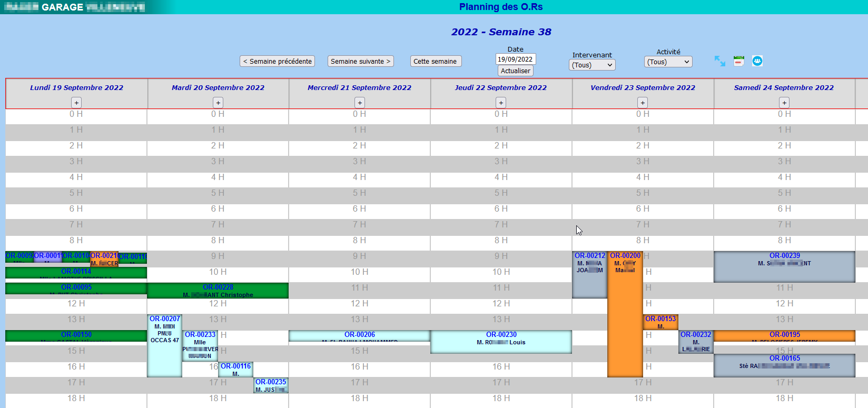868x408 pixels.
Task: Click the blue expand arrows icon
Action: [719, 61]
